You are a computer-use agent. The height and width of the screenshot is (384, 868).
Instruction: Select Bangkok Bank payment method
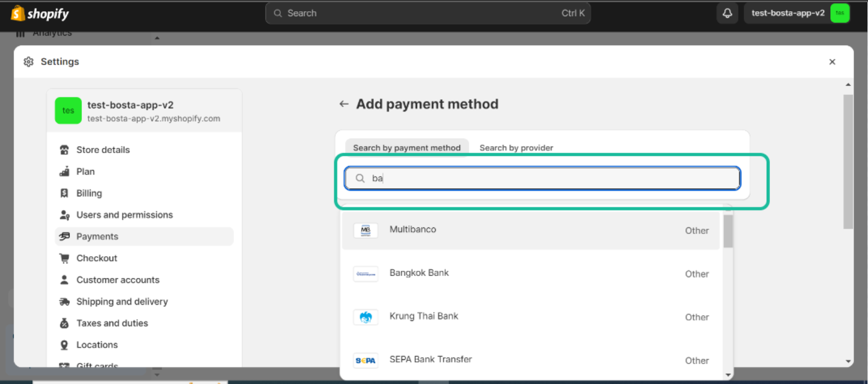pyautogui.click(x=531, y=274)
